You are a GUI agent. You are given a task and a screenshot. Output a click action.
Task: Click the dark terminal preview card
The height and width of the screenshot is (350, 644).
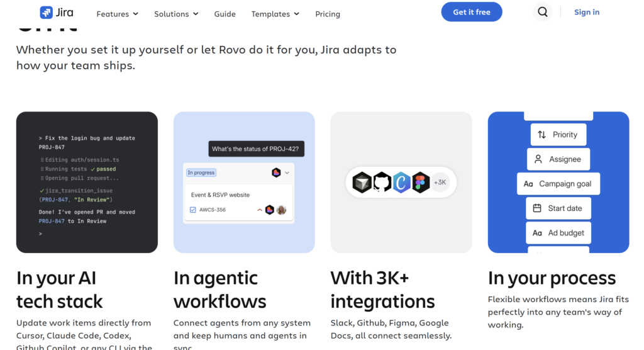click(x=87, y=182)
